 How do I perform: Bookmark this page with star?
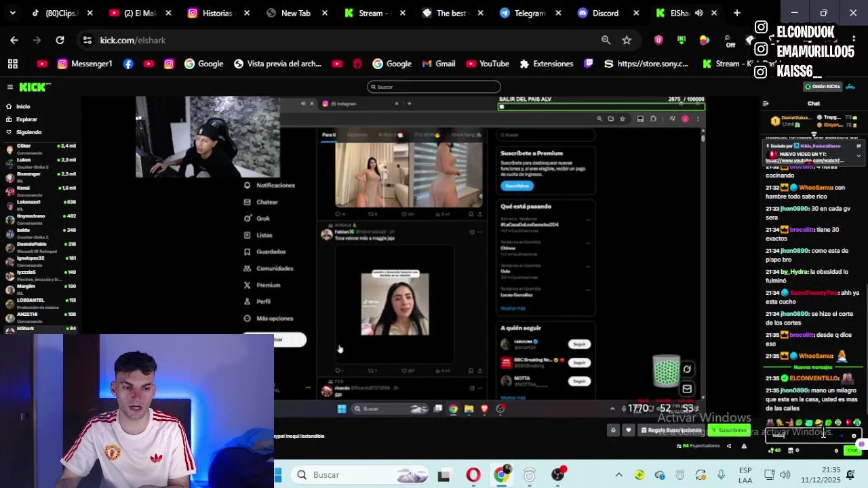[627, 40]
